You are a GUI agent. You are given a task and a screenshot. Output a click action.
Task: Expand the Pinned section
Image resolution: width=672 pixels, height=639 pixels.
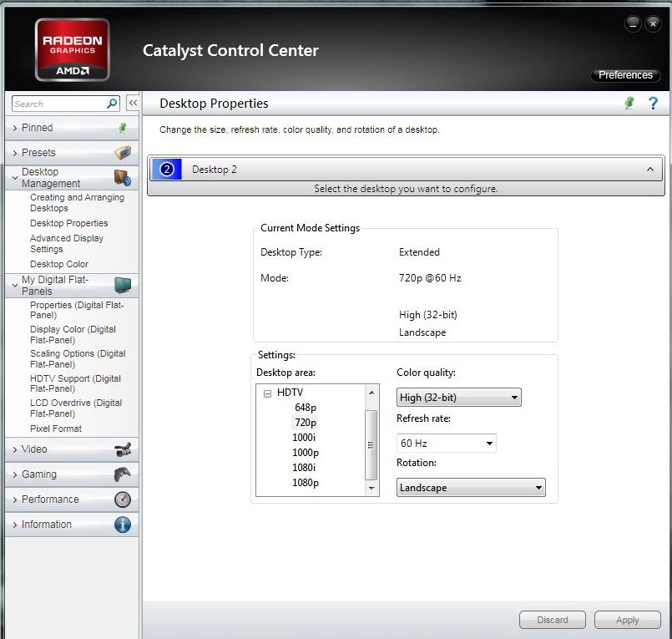click(x=15, y=128)
